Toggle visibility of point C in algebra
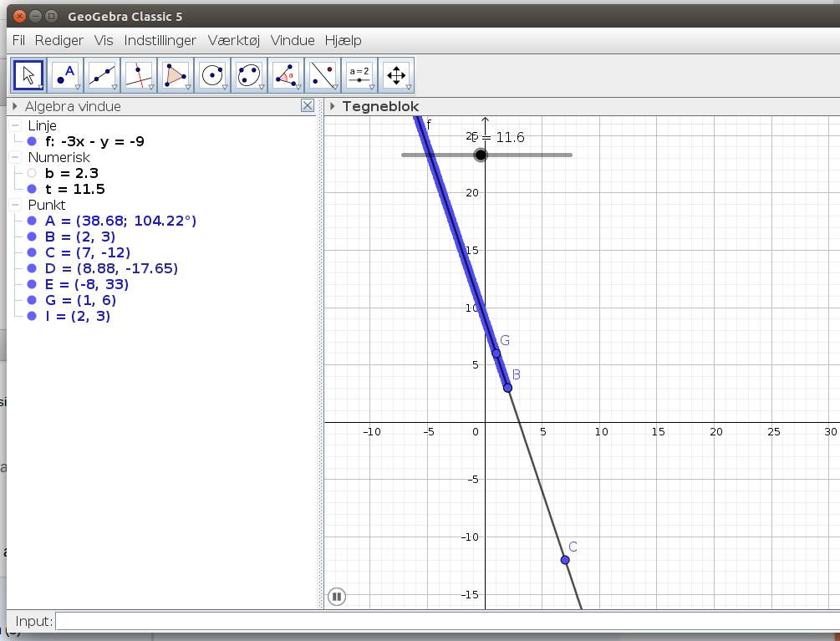 (x=32, y=252)
